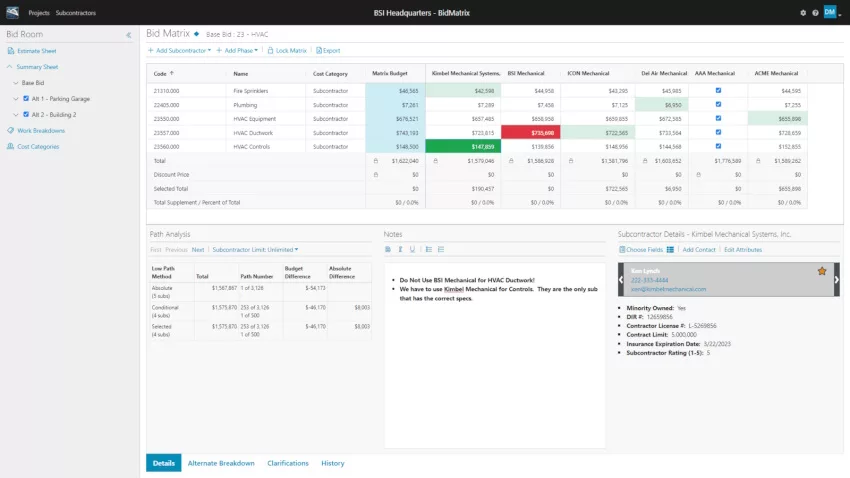Open the Add Subcontractor dropdown
Screen dimensions: 850x478
tap(179, 50)
